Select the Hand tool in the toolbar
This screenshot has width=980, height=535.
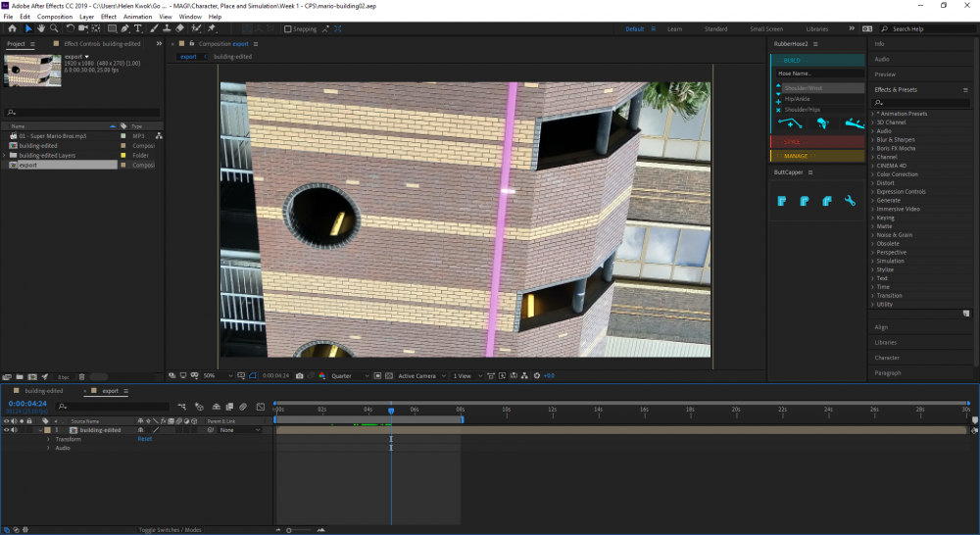point(41,28)
